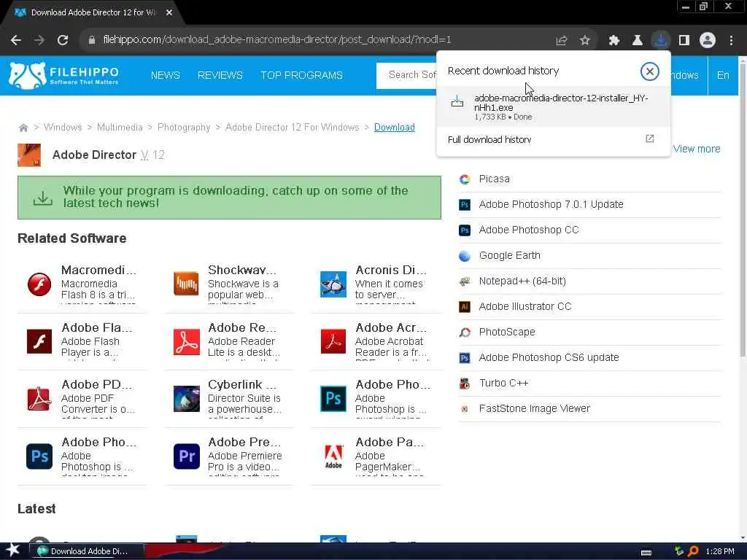Open the En language selector
747x560 pixels.
coord(723,75)
